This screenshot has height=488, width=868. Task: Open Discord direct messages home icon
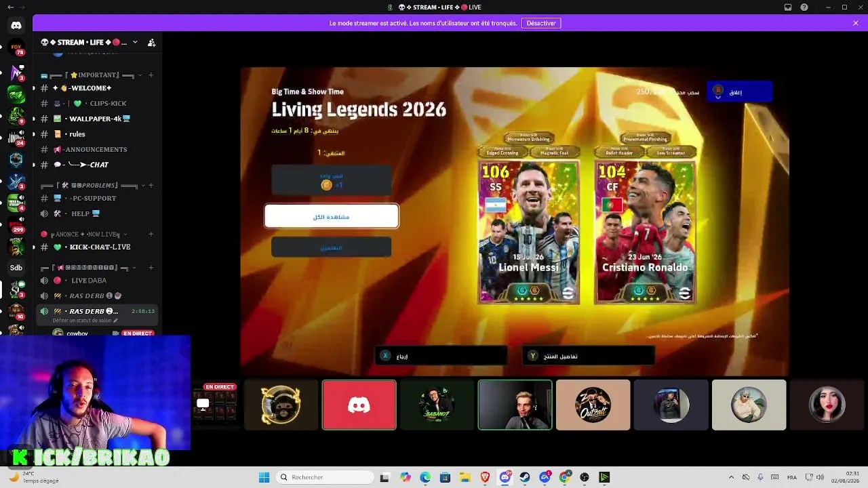click(16, 26)
